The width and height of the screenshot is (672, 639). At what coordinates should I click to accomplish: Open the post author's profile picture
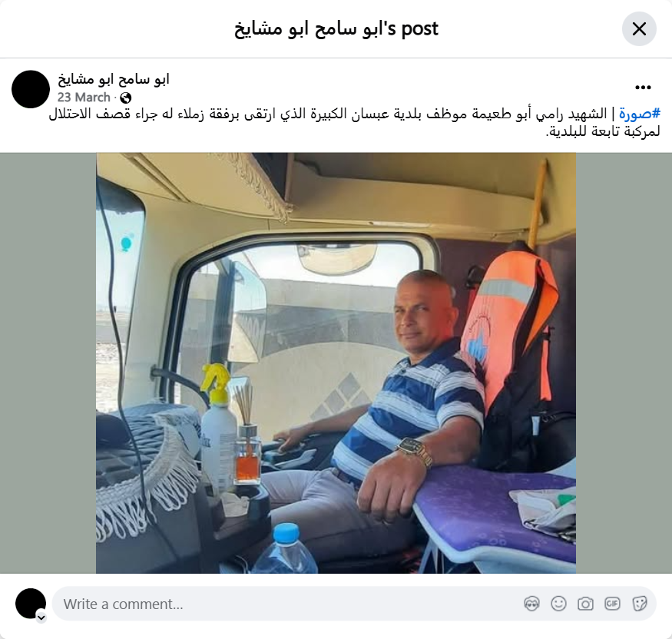coord(31,89)
